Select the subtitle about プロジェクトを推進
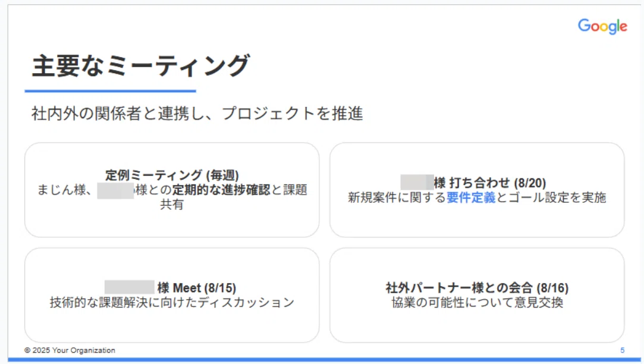Screen dimensions: 644x364 [197, 114]
